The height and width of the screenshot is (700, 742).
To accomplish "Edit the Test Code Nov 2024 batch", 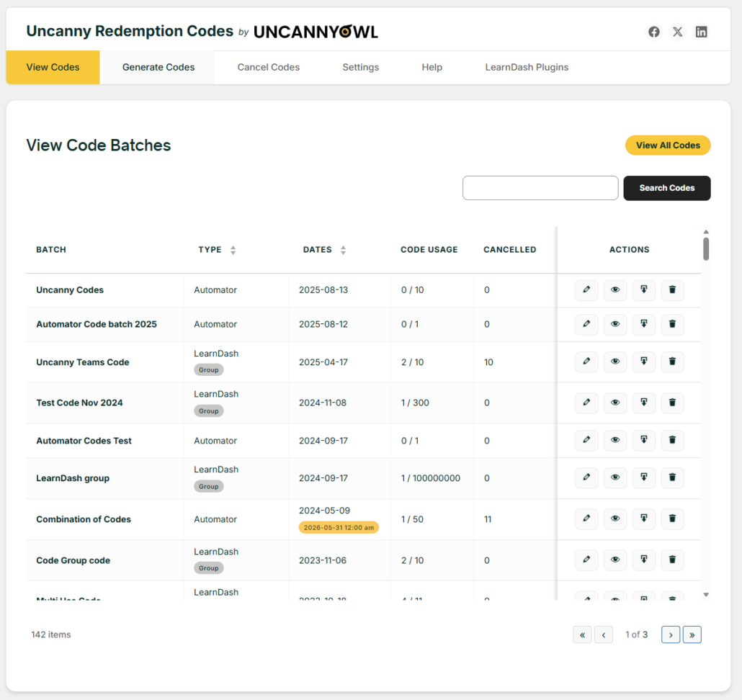I will (x=586, y=403).
